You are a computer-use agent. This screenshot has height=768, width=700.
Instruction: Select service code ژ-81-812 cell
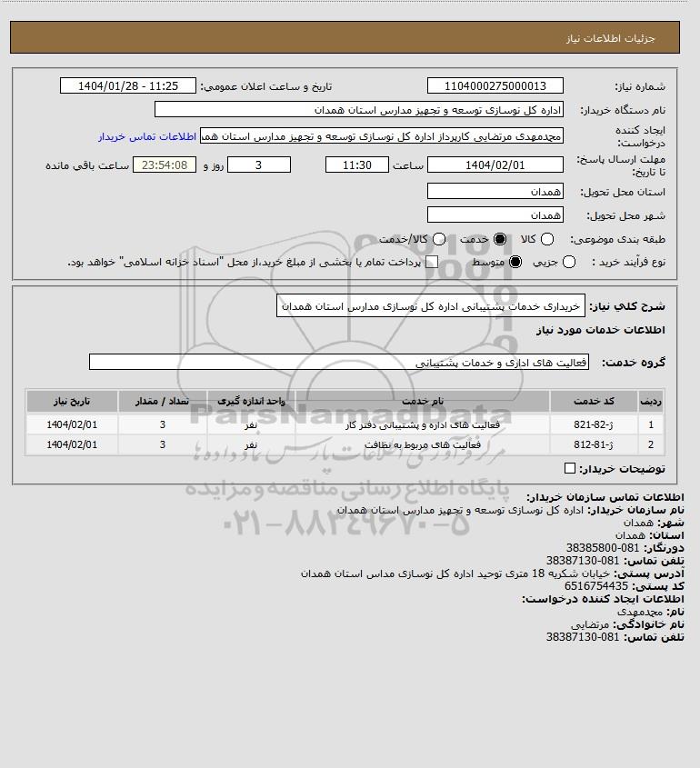point(594,444)
